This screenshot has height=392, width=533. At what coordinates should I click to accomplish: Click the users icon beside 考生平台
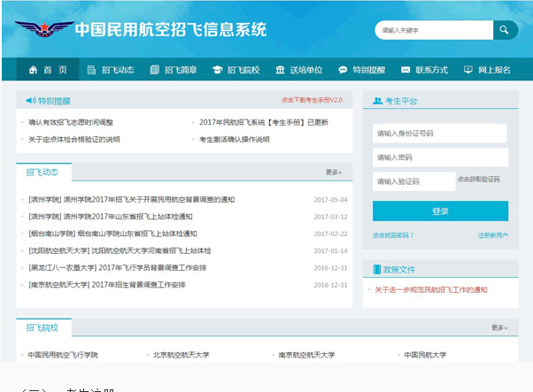378,101
